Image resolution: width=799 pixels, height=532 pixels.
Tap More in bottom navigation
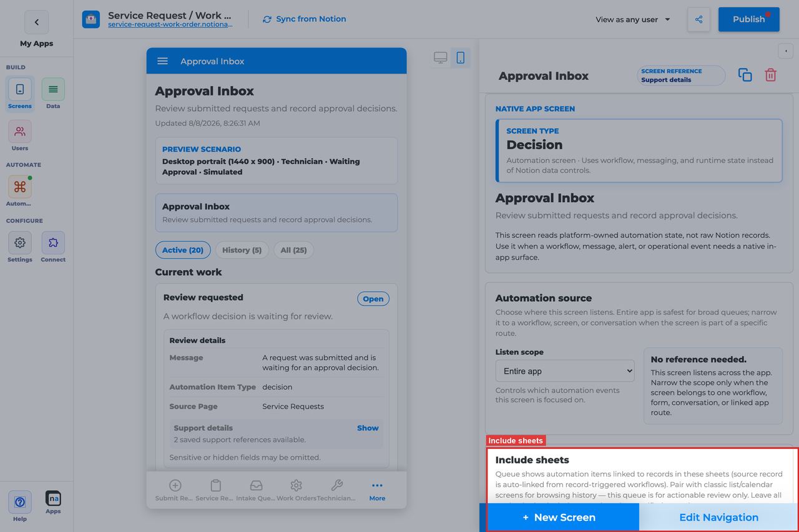377,490
